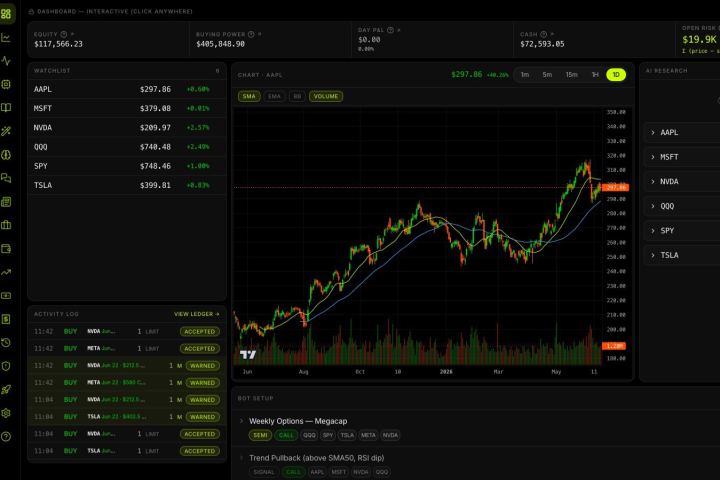The height and width of the screenshot is (480, 720).
Task: Click SIGNAL tag on Trend Pullback bot
Action: tap(264, 472)
